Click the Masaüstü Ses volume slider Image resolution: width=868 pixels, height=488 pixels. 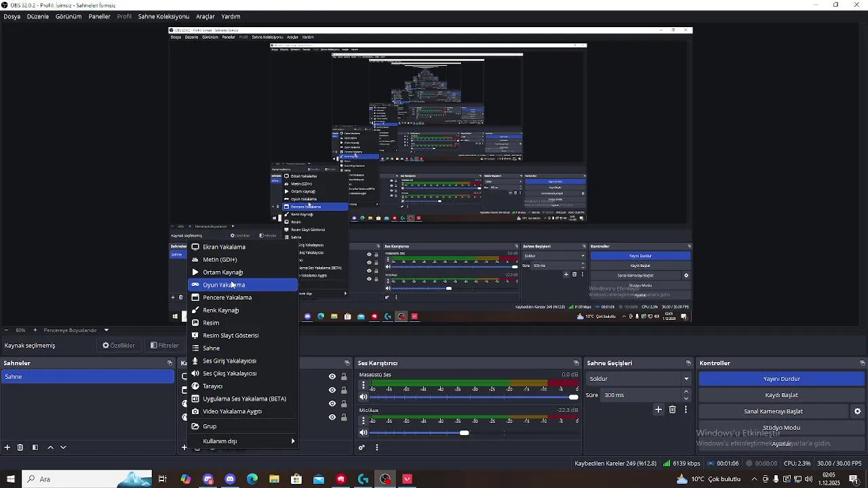[x=475, y=397]
